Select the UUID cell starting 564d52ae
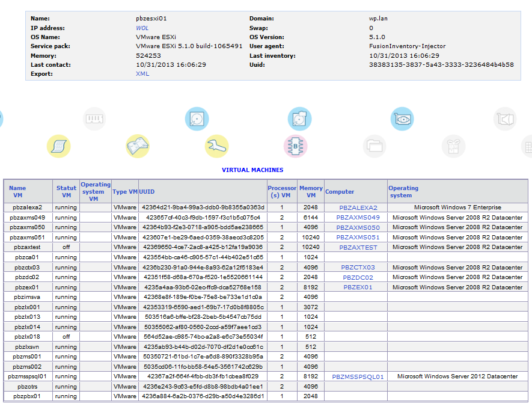 [x=203, y=337]
